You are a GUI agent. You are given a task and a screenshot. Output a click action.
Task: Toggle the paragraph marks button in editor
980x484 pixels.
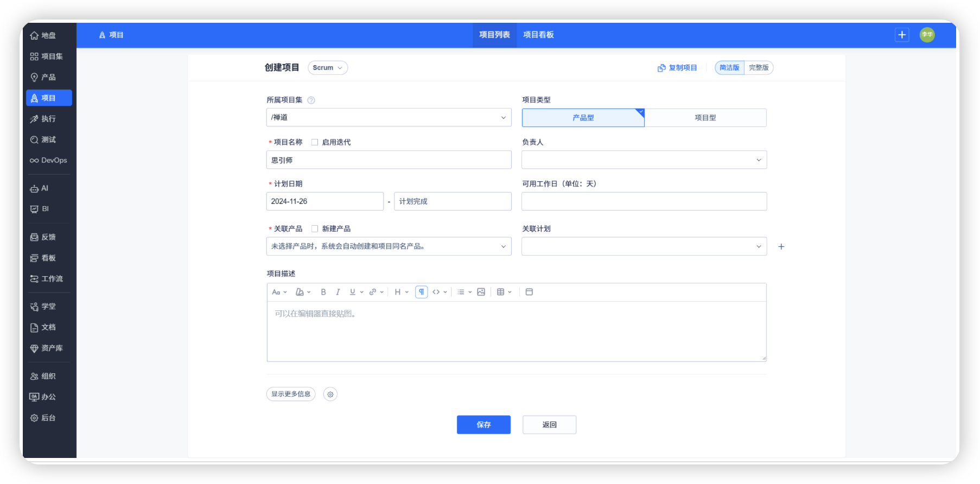click(x=422, y=292)
